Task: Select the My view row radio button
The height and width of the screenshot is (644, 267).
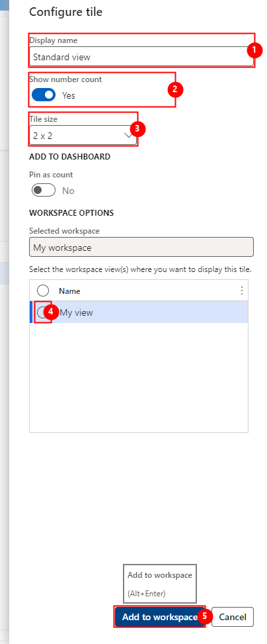Action: [x=43, y=312]
